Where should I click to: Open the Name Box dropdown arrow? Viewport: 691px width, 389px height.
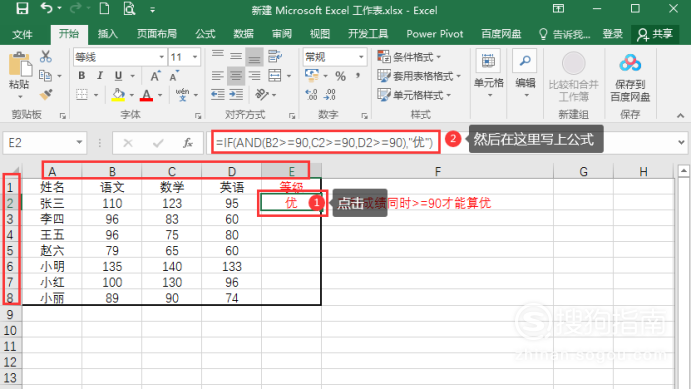click(x=79, y=142)
